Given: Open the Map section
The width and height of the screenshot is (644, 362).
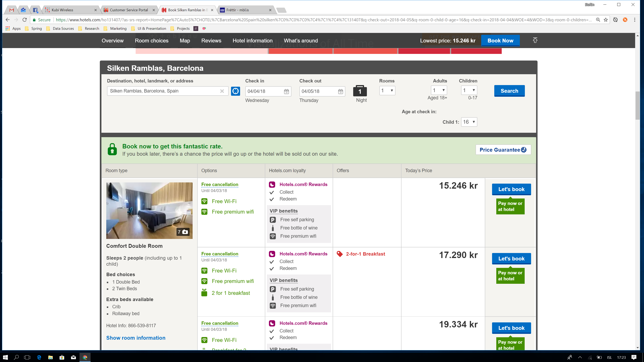Looking at the screenshot, I should 185,40.
